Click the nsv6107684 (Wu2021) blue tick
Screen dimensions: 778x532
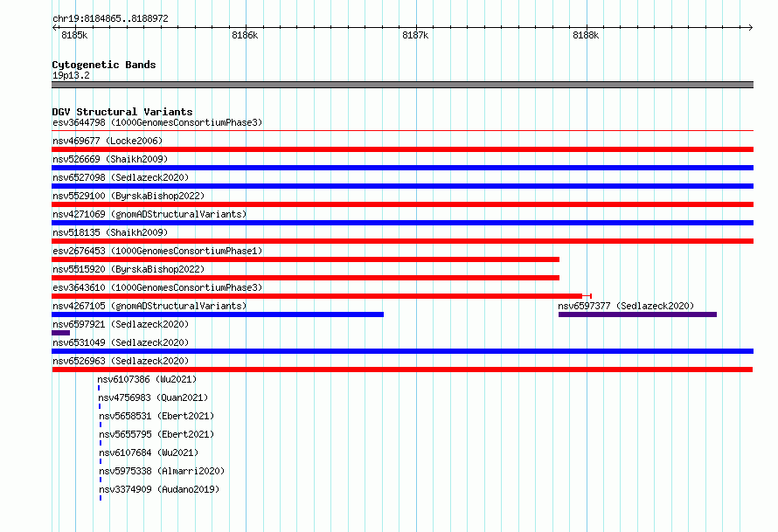click(x=101, y=461)
